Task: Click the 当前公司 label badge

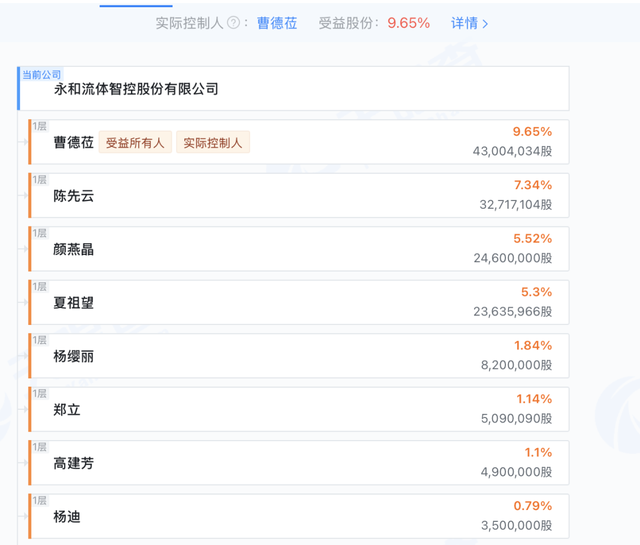Action: point(42,75)
